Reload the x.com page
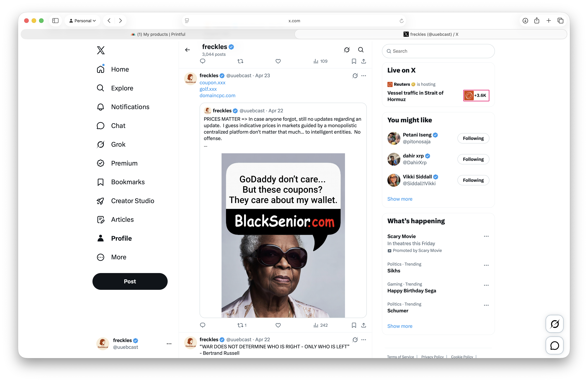 (401, 21)
